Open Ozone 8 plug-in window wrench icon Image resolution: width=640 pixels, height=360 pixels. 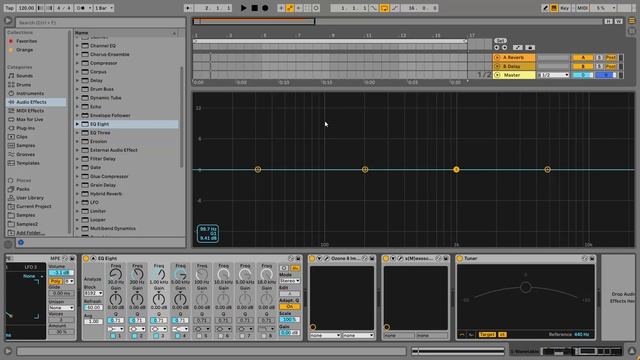pyautogui.click(x=326, y=258)
